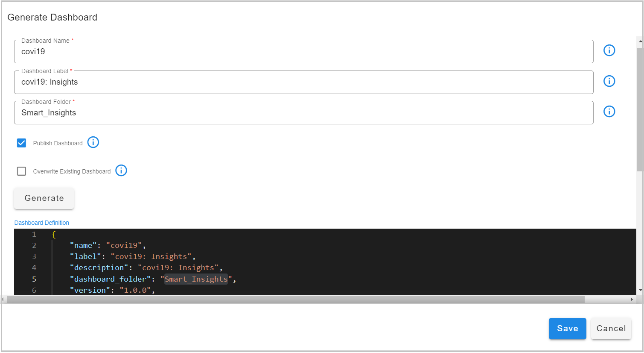The height and width of the screenshot is (353, 644).
Task: Click the right arrow of the horizontal scrollbar
Action: 632,299
